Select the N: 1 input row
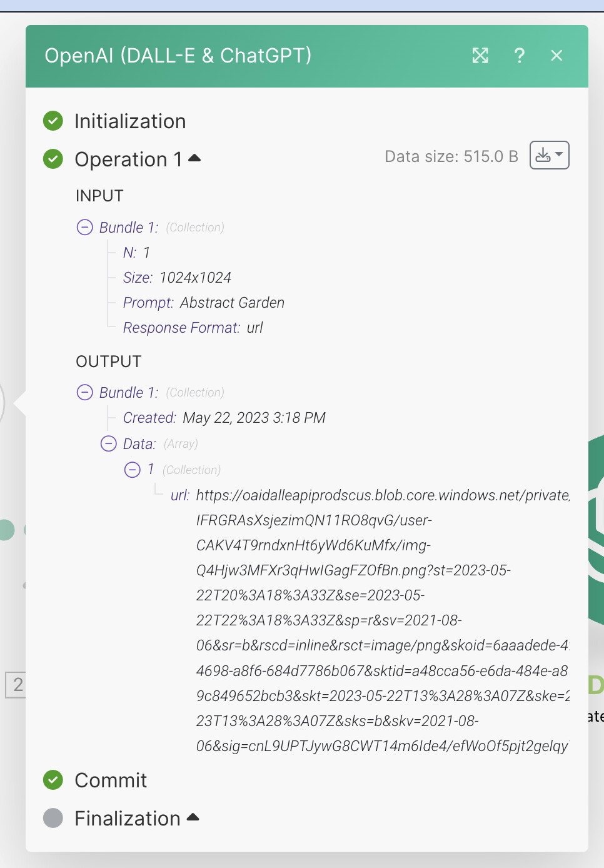The height and width of the screenshot is (868, 604). (x=137, y=253)
